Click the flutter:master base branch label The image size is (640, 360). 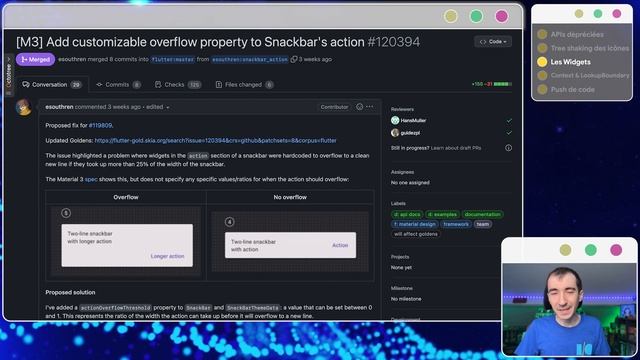tap(173, 60)
